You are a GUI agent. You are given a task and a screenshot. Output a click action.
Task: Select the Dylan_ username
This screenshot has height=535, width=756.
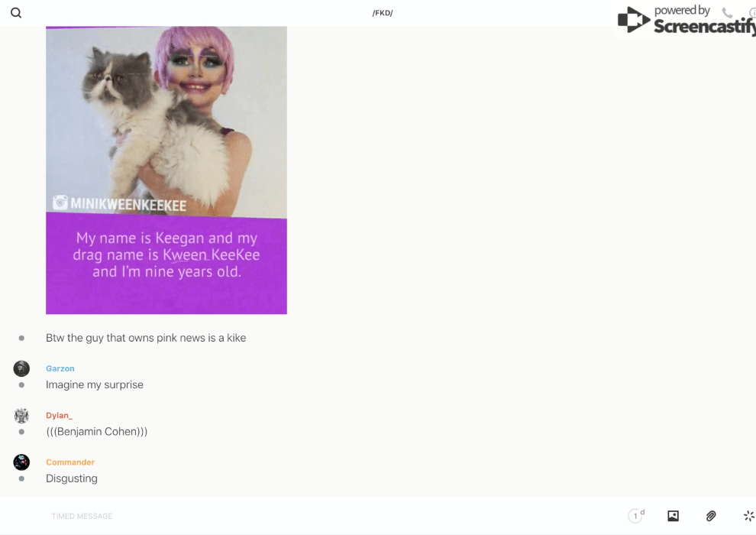pos(59,416)
